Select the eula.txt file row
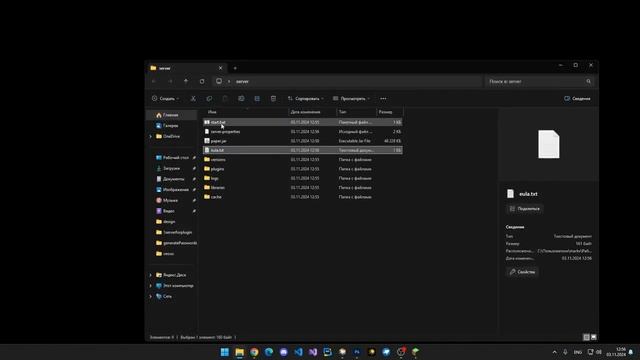 (302, 150)
